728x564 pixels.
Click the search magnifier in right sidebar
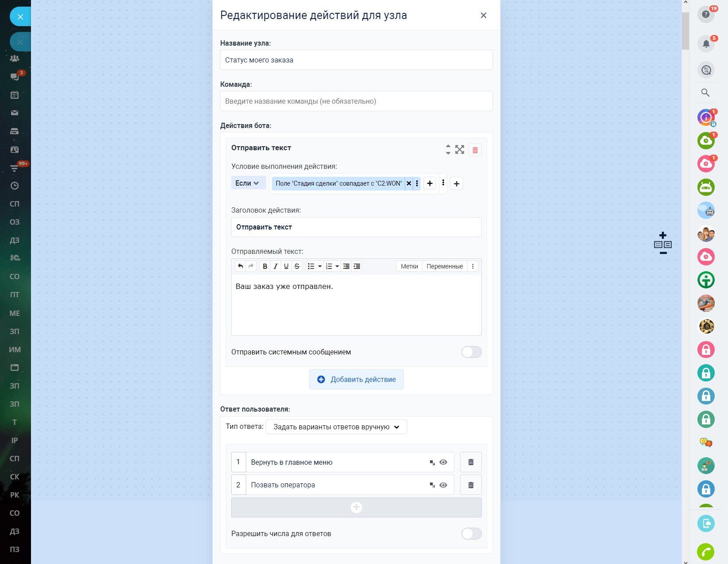705,93
